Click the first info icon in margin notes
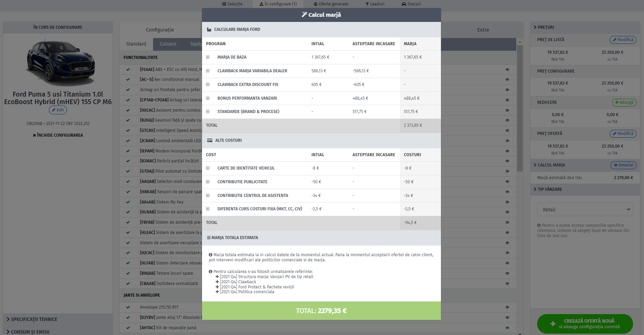The image size is (644, 335). point(211,255)
